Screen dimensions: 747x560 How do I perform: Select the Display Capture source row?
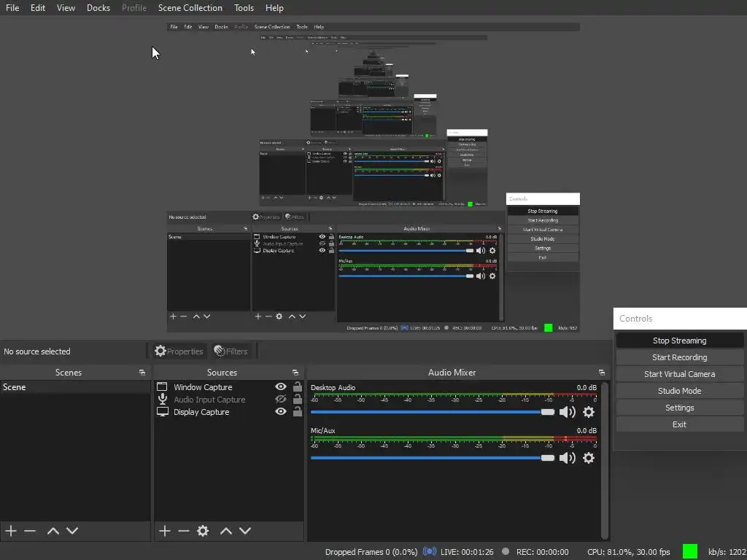tap(228, 411)
